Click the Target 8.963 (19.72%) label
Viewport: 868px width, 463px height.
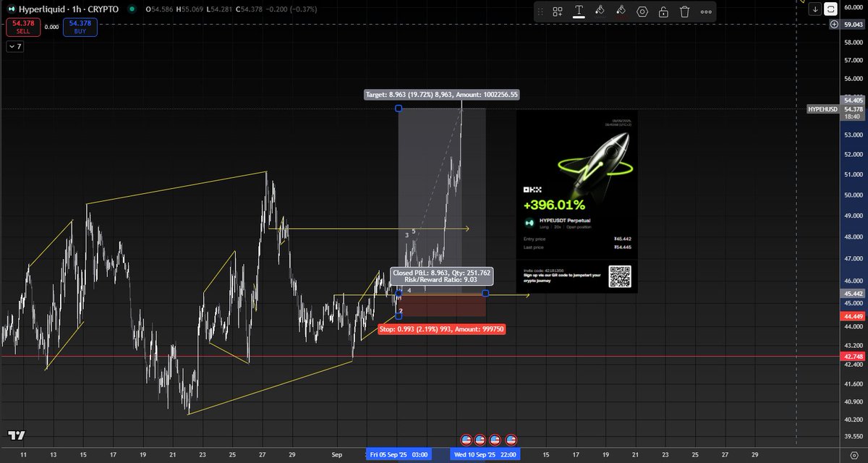[x=443, y=94]
